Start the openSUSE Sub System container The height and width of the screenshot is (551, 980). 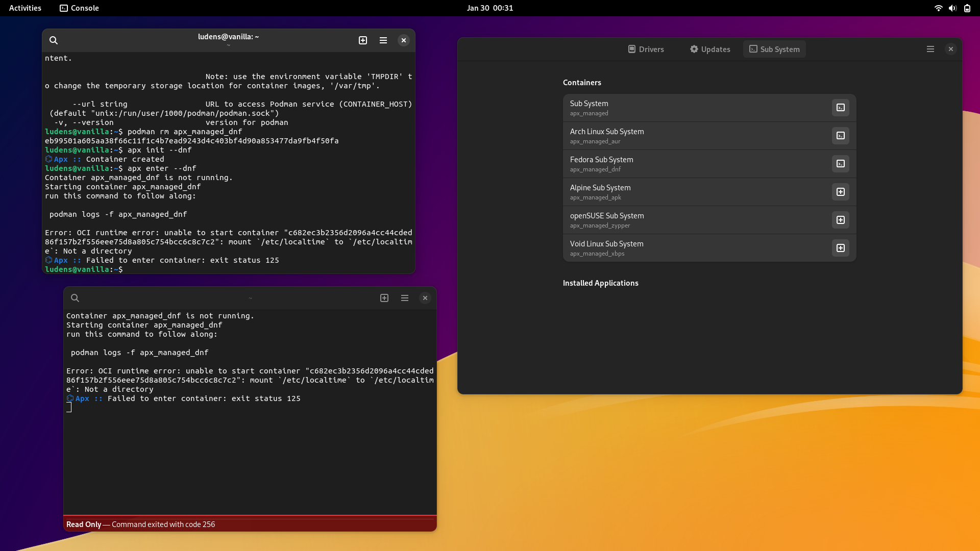[x=841, y=220]
